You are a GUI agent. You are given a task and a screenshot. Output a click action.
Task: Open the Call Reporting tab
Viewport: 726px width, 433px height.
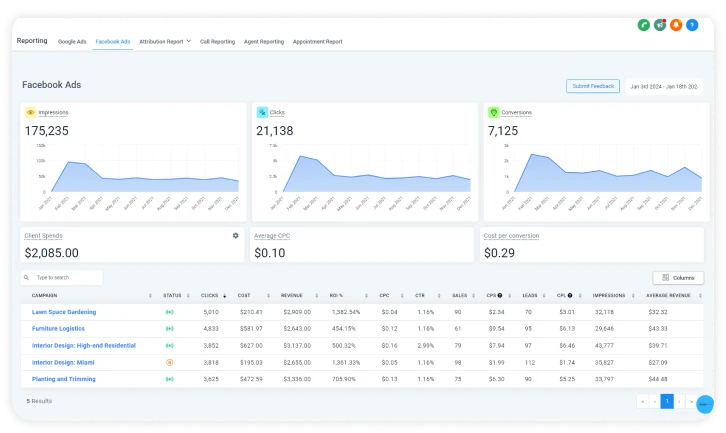(217, 41)
